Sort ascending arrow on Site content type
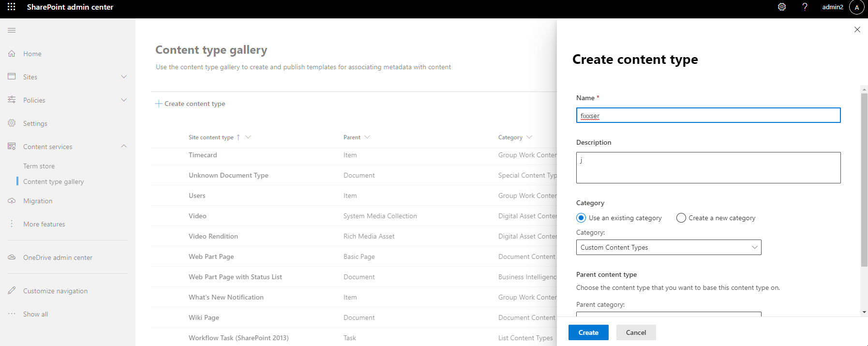 pyautogui.click(x=238, y=137)
